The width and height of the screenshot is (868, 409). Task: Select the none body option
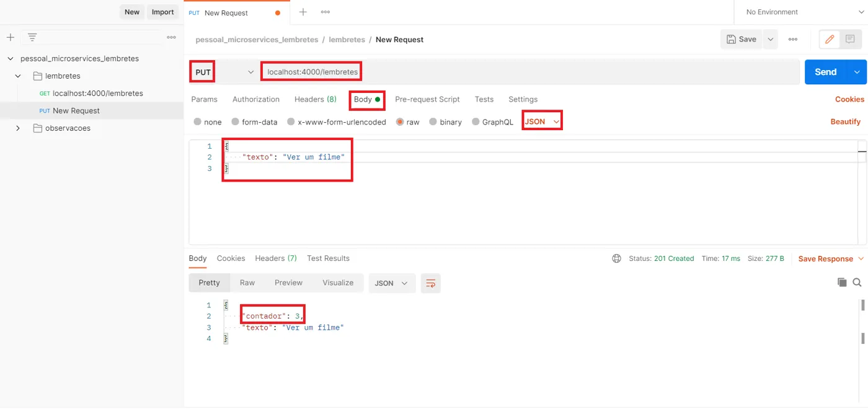tap(197, 121)
